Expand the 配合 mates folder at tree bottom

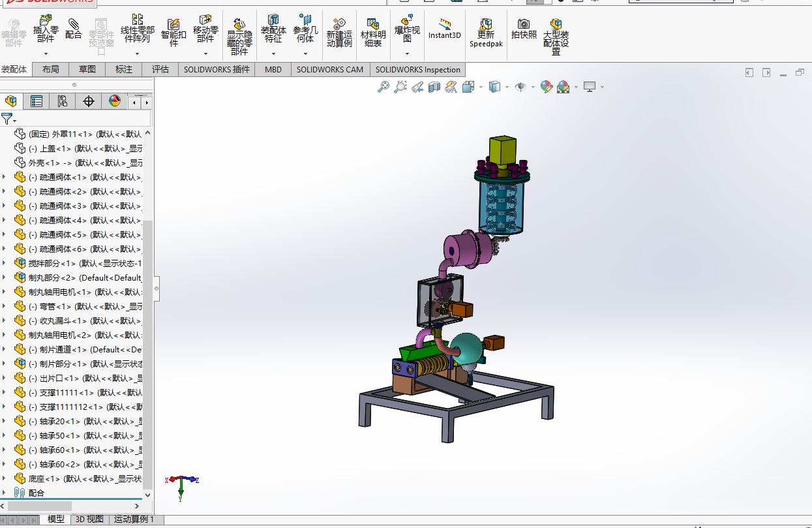(x=5, y=493)
